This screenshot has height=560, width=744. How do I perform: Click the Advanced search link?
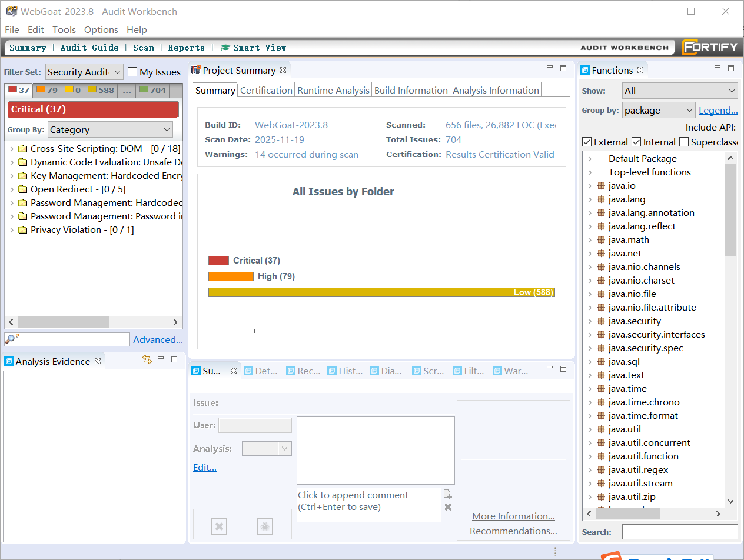(158, 339)
